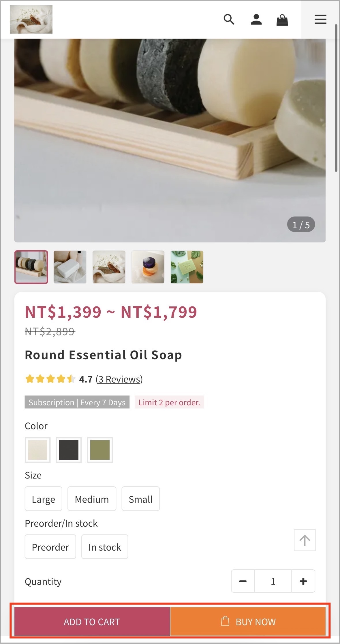The width and height of the screenshot is (340, 644).
Task: Select the Medium size option
Action: (x=92, y=499)
